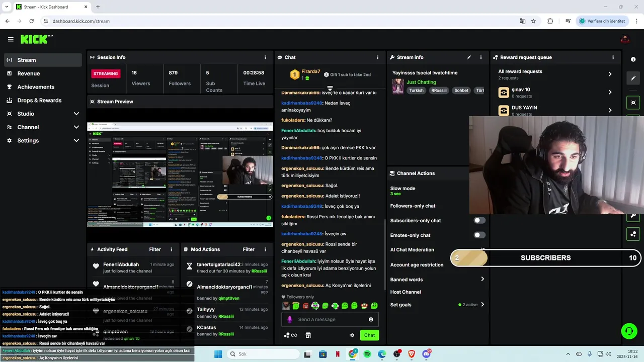Expand Banned words chevron
This screenshot has height=362, width=644.
coord(482,279)
